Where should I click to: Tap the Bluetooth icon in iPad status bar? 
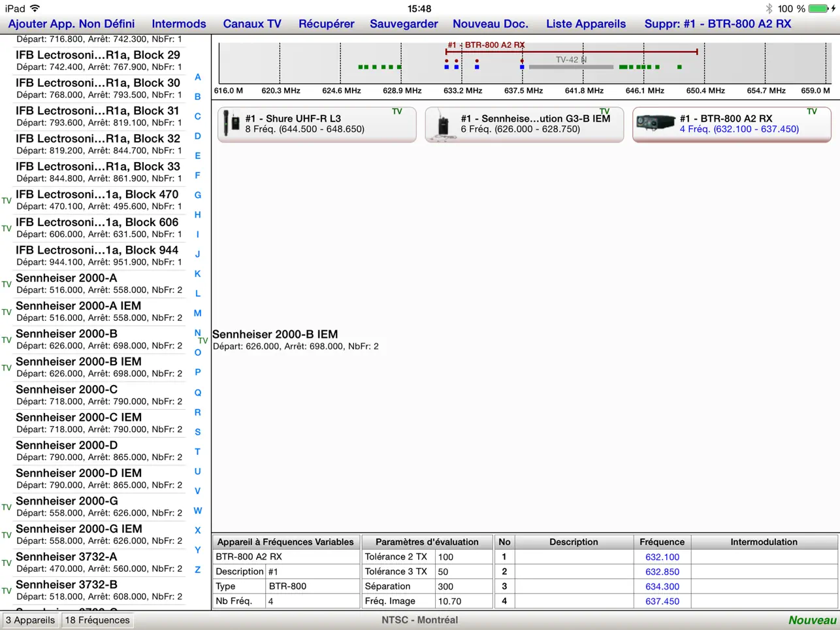point(769,8)
